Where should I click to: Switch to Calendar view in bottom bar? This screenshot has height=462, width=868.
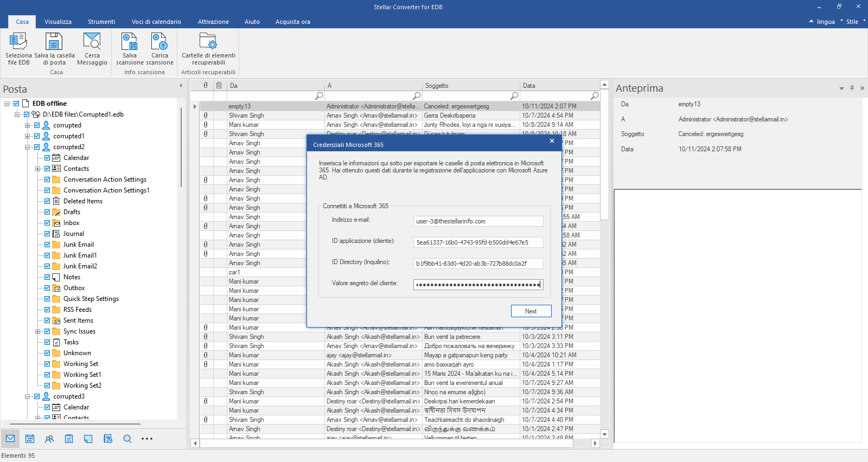pos(30,439)
